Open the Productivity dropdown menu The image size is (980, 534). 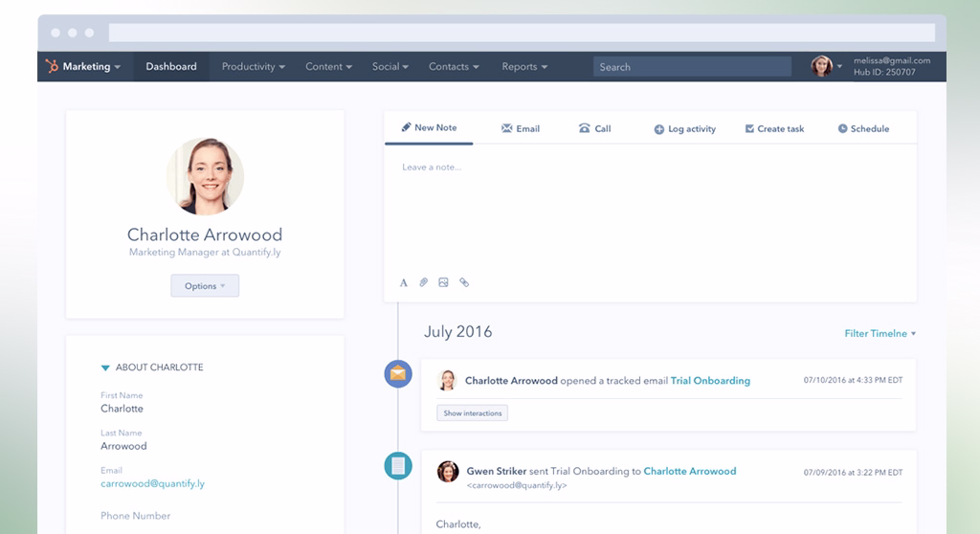click(x=253, y=66)
